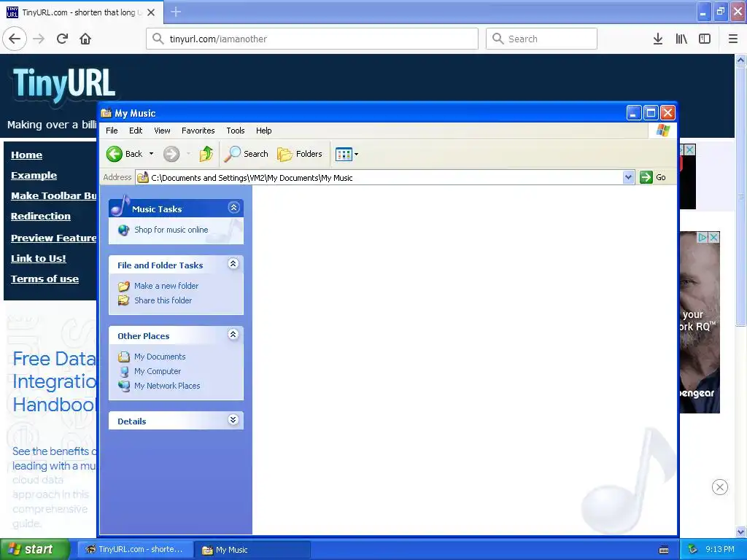
Task: Click the keyboard icon in the taskbar
Action: 664,550
